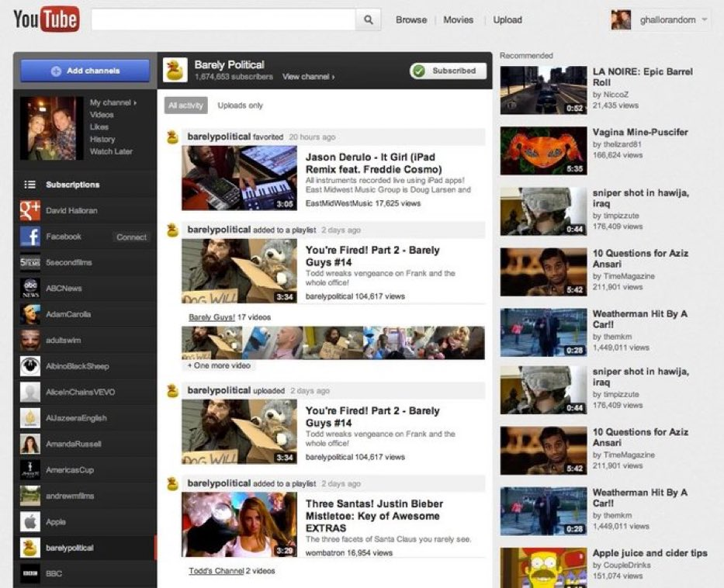Image resolution: width=724 pixels, height=588 pixels.
Task: Click the wombatron uploader name
Action: [x=324, y=552]
